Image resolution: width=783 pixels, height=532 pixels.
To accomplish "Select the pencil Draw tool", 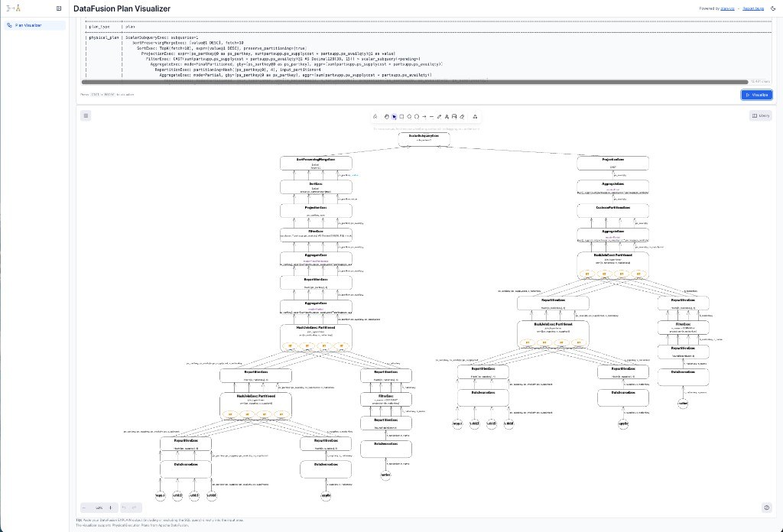I will click(439, 117).
